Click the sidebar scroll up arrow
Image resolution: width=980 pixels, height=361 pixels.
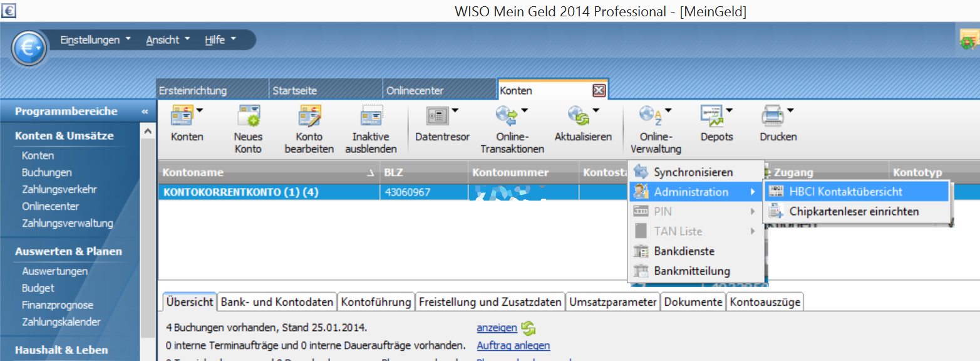[x=147, y=131]
